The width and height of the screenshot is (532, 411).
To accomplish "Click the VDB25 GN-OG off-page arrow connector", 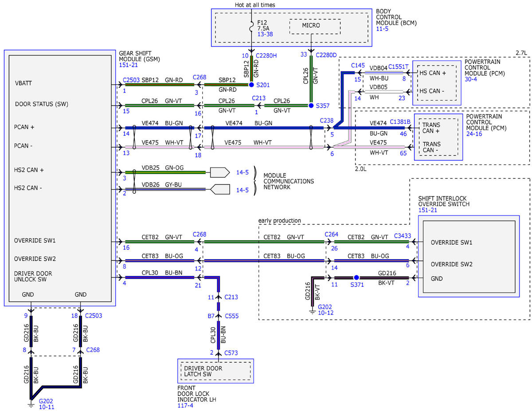I will tap(219, 172).
